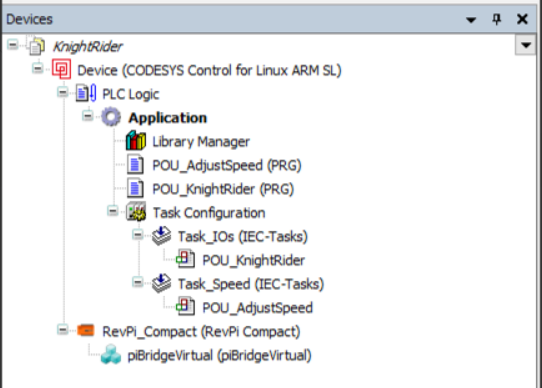
Task: Select the PLC Logic label
Action: coord(131,94)
